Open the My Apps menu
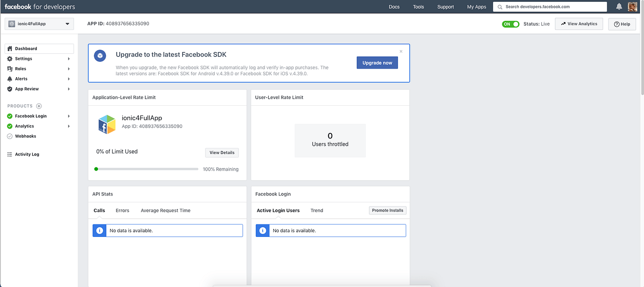Viewport: 644px width, 287px height. pos(477,7)
